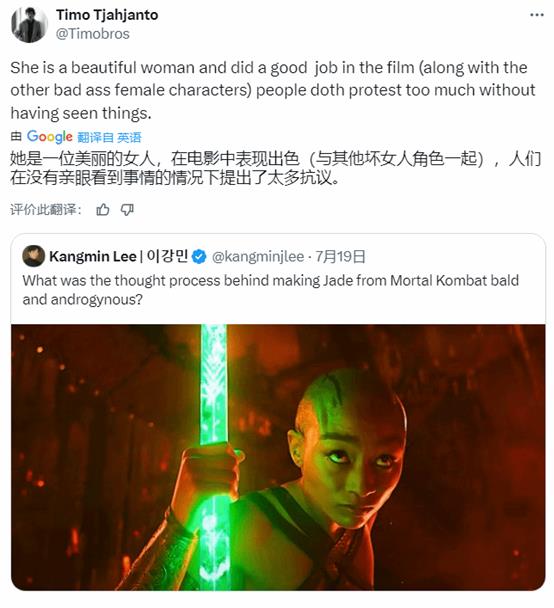The width and height of the screenshot is (554, 608).
Task: Open the Jade character image
Action: coord(278,458)
